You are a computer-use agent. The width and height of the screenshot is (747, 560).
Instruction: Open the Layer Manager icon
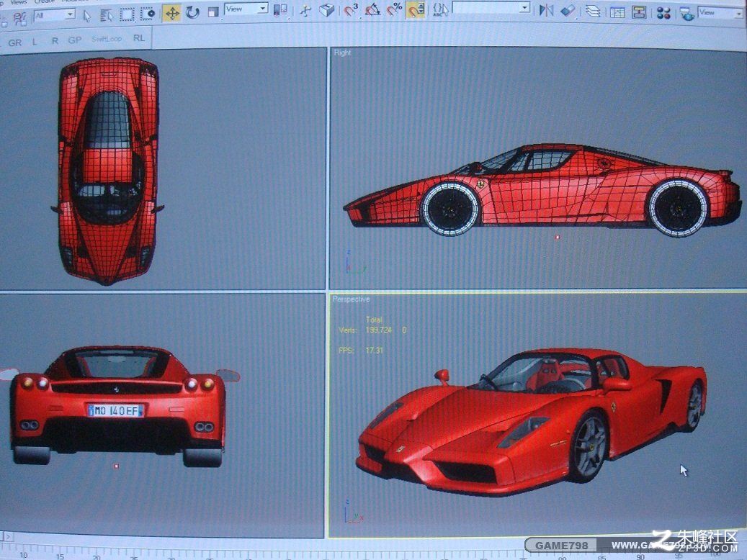click(593, 11)
